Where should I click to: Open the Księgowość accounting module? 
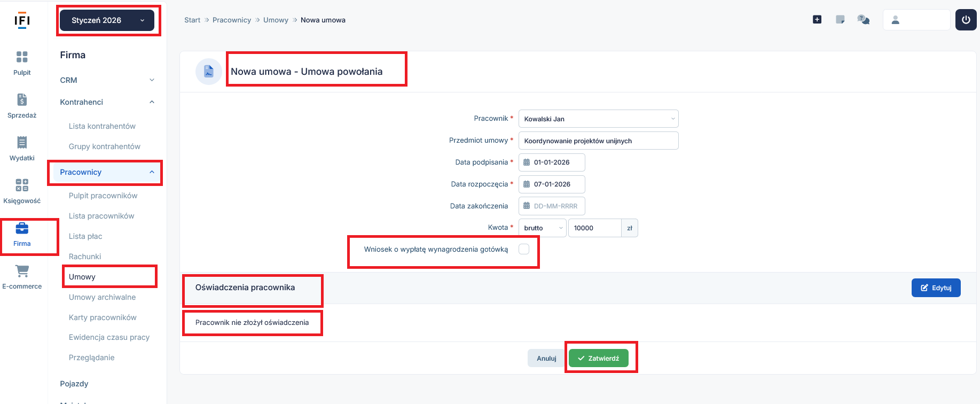[x=22, y=185]
